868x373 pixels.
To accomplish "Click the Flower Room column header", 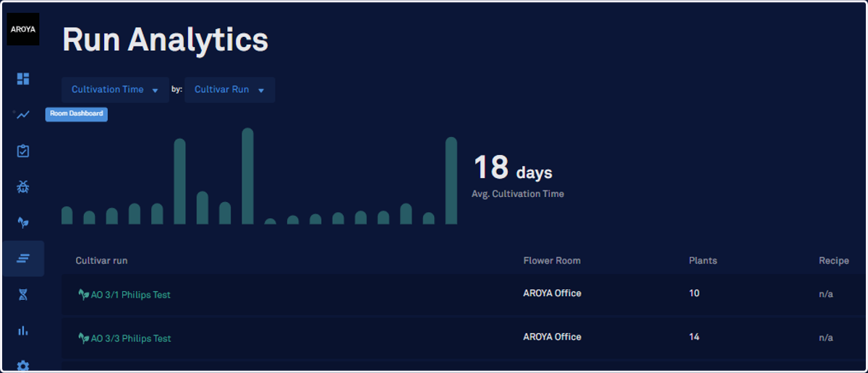I will [x=552, y=261].
